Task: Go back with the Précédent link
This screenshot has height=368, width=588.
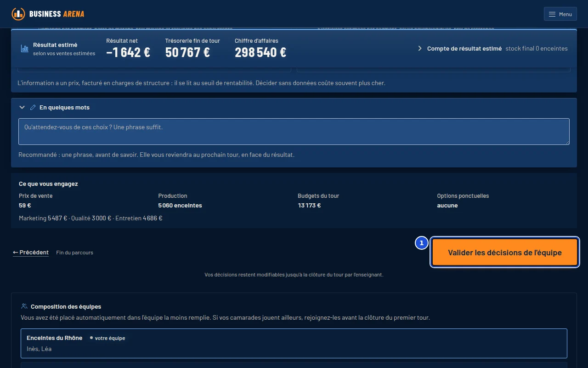Action: 31,252
